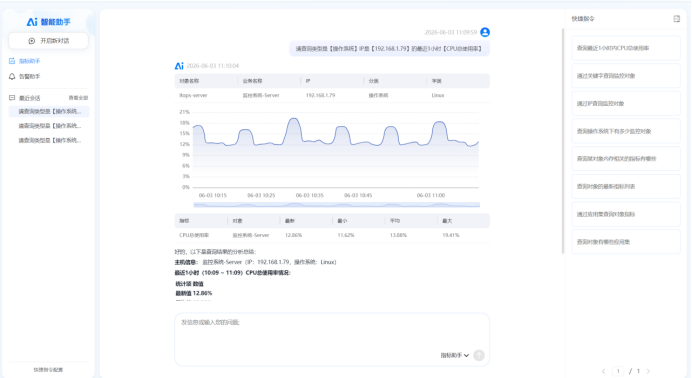Run quick command 查询操作系统下有多少监控对象

coord(626,131)
